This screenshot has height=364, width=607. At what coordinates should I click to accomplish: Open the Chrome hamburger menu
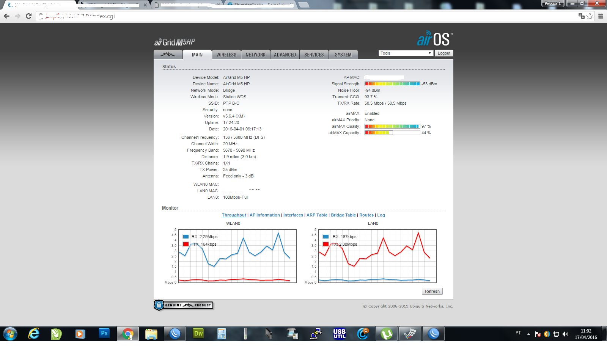point(601,16)
